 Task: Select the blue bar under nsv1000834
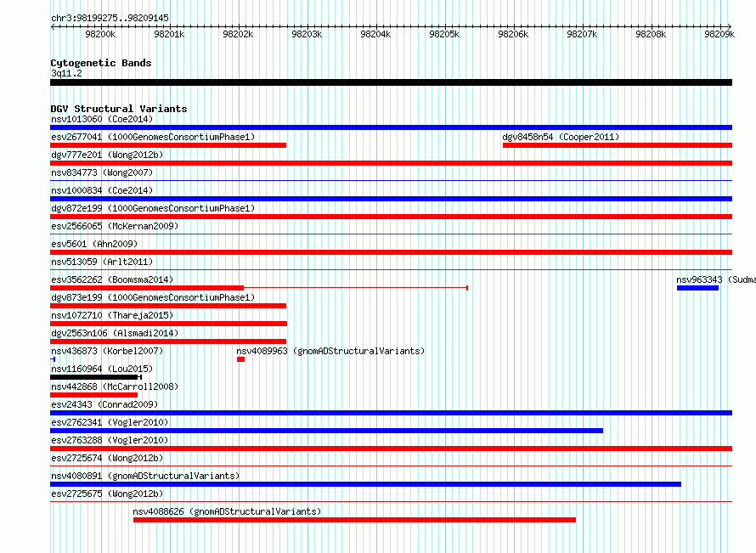[x=391, y=199]
